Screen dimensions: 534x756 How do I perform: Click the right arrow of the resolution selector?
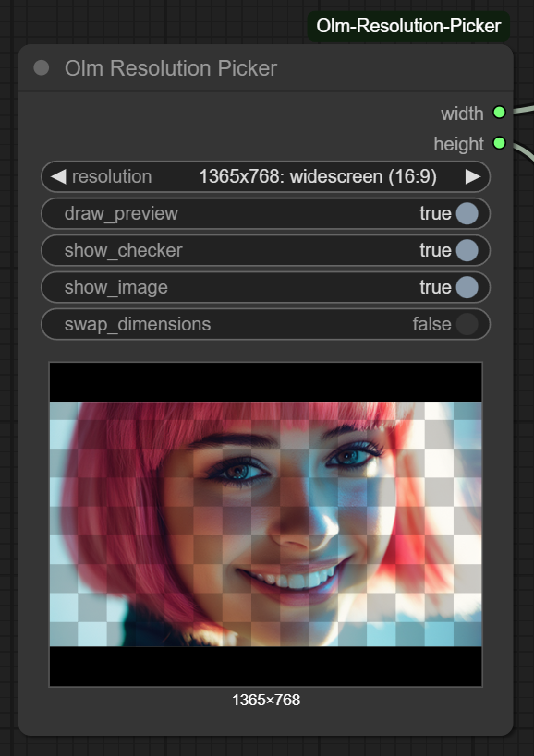click(473, 176)
